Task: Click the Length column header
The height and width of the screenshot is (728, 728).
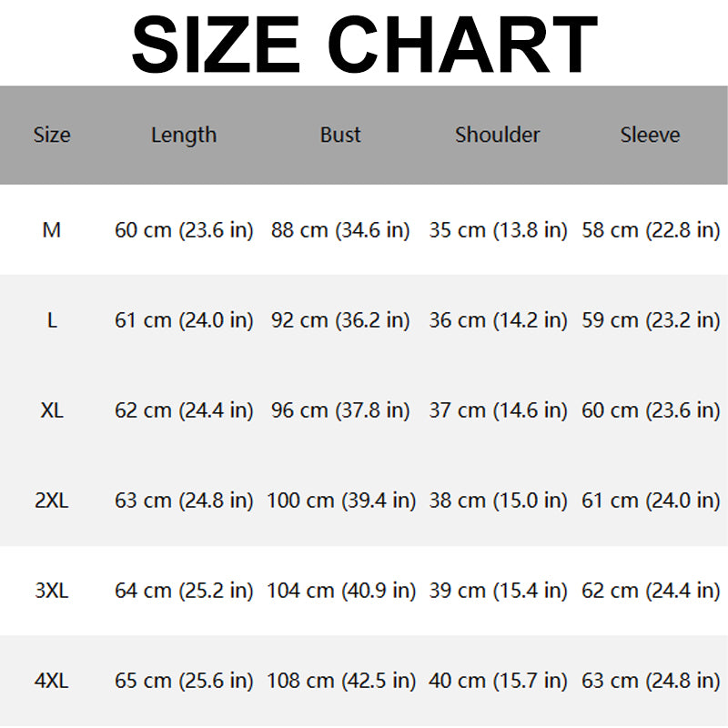Action: [184, 136]
